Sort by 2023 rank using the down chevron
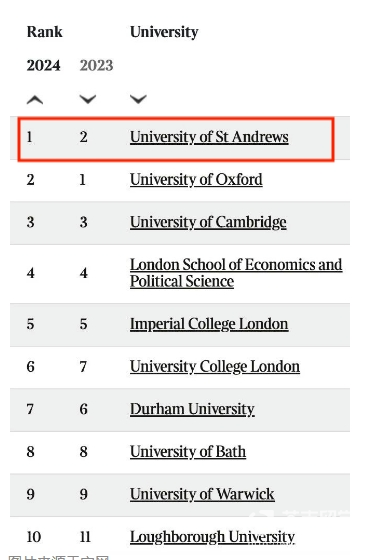The image size is (365, 560). pyautogui.click(x=88, y=99)
